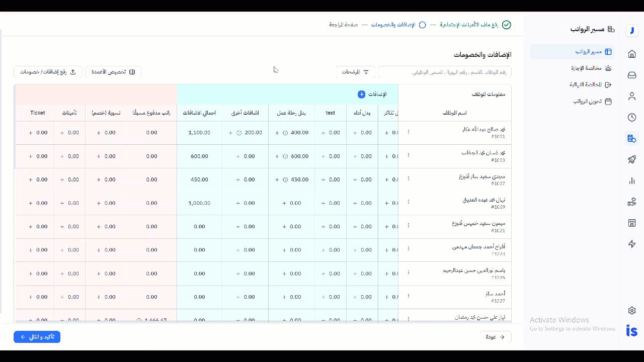Select مخالصة الإجازة from the payroll menu
This screenshot has width=644, height=362.
(x=586, y=68)
